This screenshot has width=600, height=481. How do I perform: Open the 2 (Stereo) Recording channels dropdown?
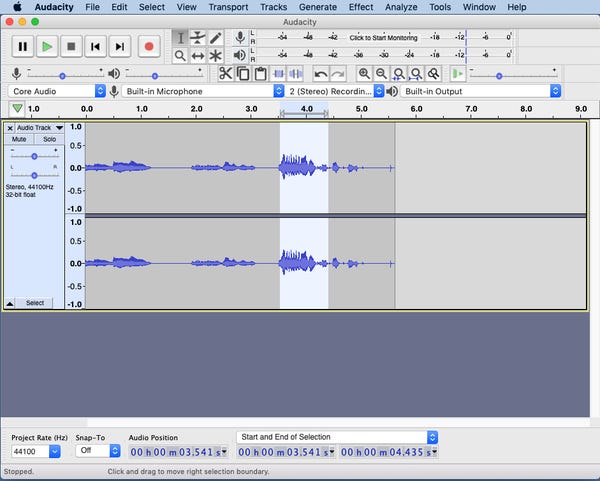(x=335, y=91)
